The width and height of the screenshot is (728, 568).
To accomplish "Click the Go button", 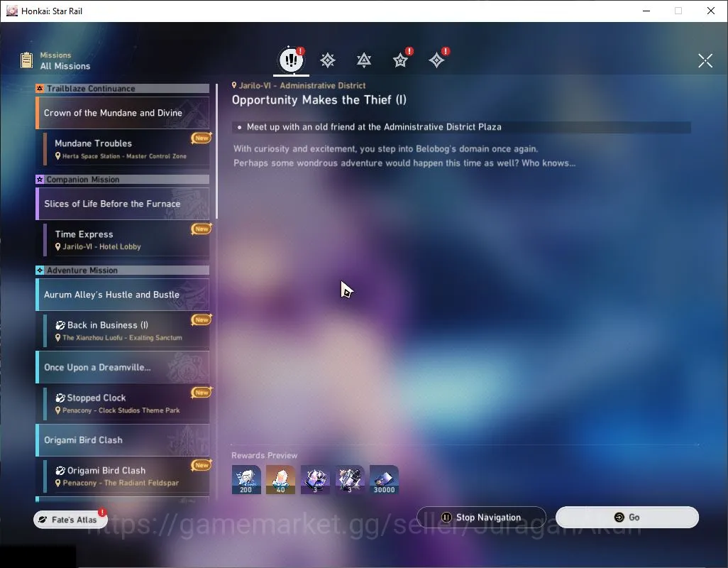I will (627, 518).
